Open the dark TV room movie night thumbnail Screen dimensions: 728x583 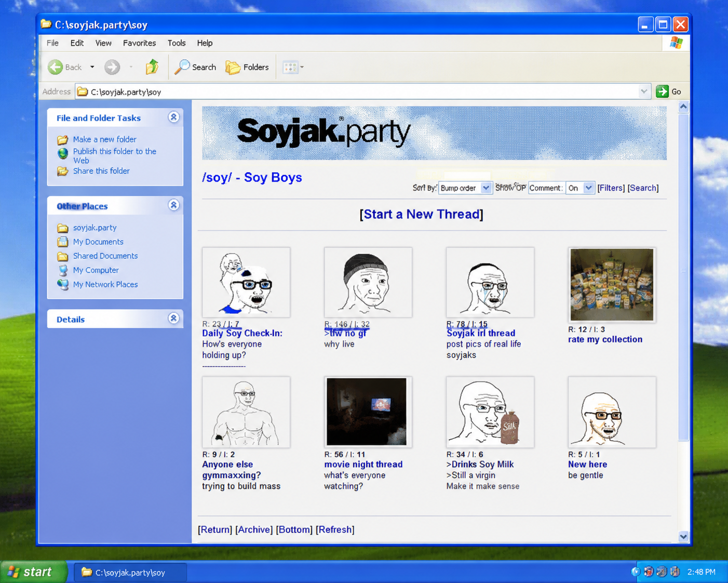coord(368,412)
